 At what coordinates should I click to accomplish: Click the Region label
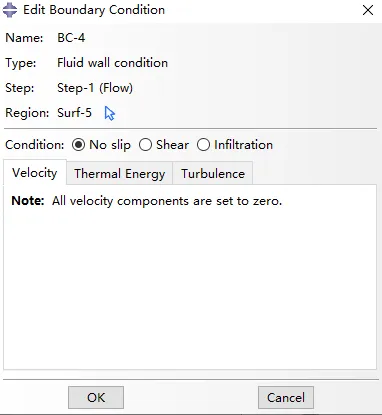coord(27,113)
